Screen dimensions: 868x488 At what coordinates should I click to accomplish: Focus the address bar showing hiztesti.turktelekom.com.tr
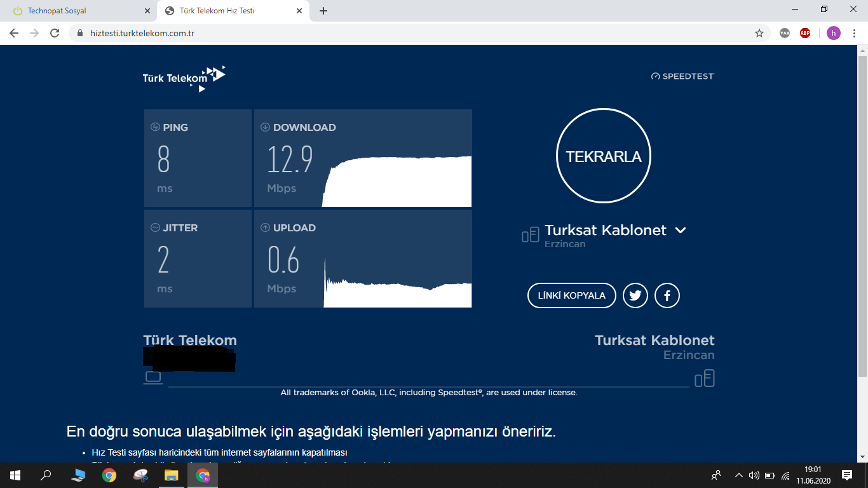coord(419,33)
